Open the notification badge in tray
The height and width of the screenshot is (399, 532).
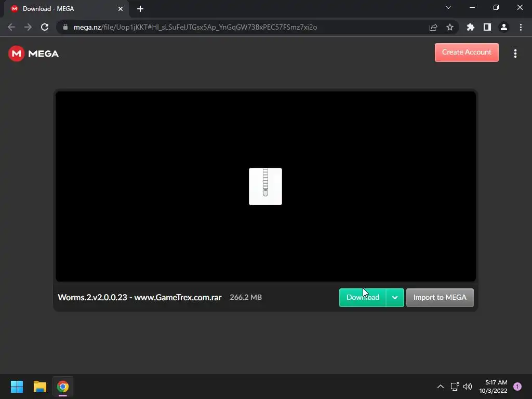[x=517, y=387]
